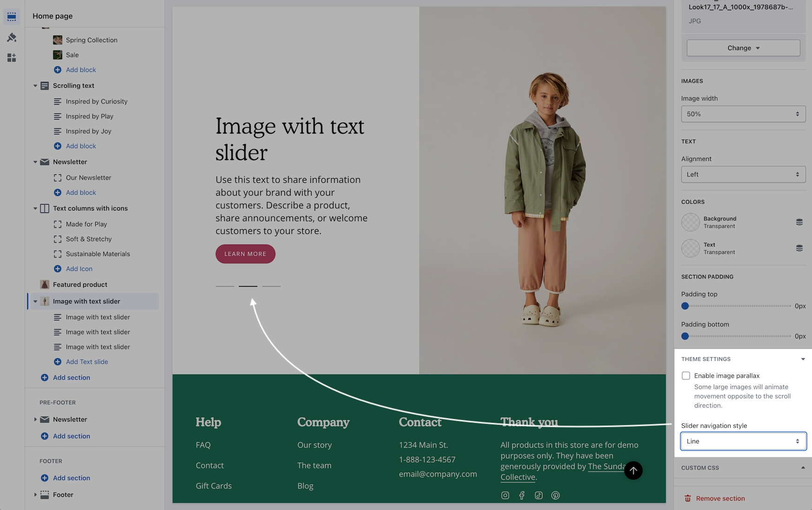Click the scroll-to-top arrow button
This screenshot has width=812, height=510.
point(633,470)
